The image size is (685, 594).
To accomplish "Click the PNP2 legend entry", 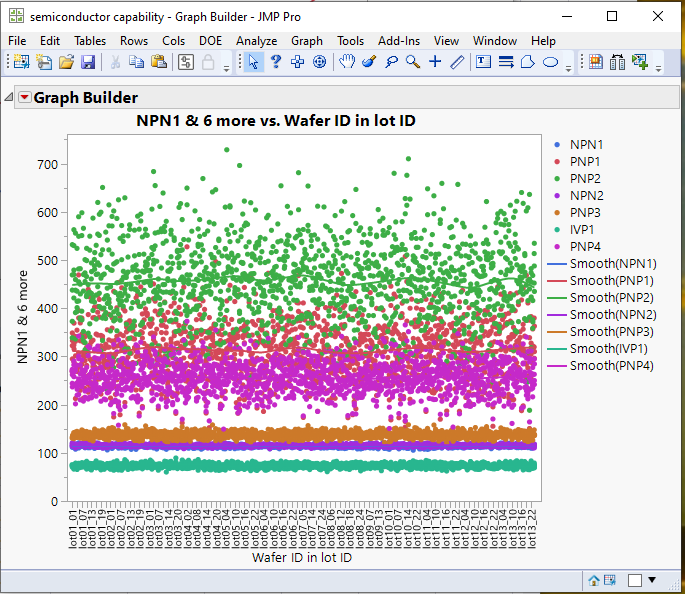I will click(x=585, y=178).
